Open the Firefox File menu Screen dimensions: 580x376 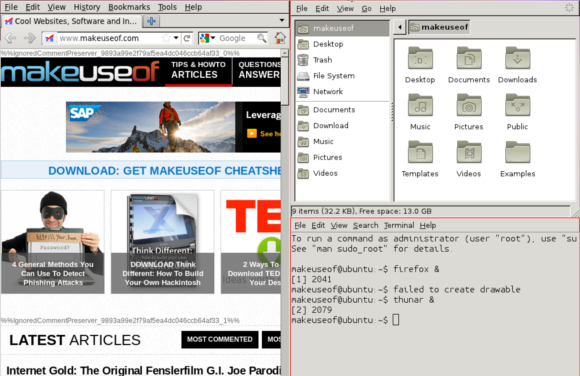click(x=11, y=7)
